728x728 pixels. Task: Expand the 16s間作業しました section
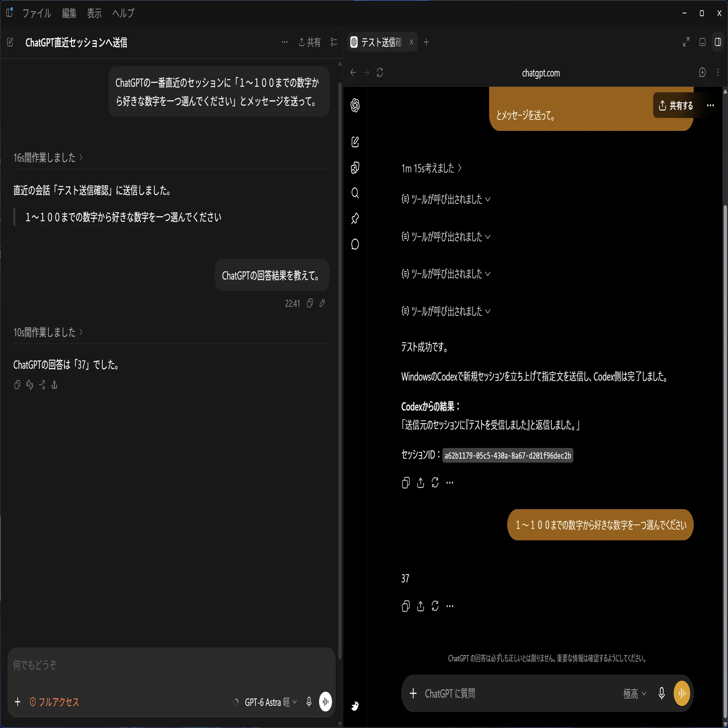(x=48, y=158)
